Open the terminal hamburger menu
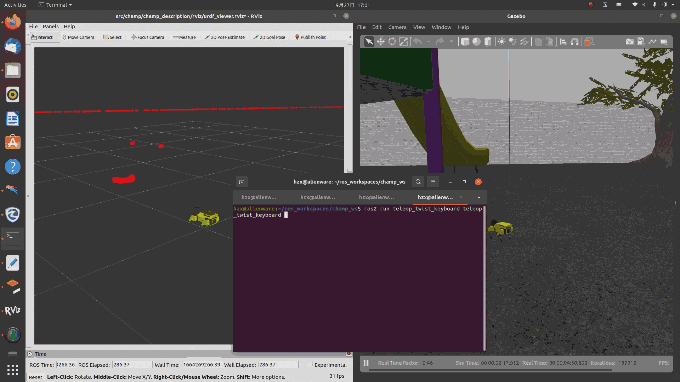680x382 pixels. pos(433,182)
